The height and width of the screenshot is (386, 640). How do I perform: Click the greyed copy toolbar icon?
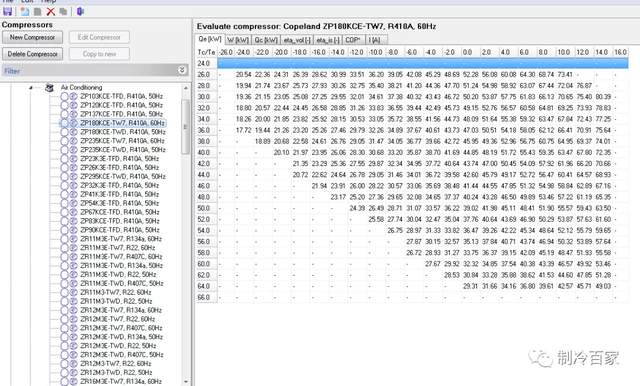tap(63, 11)
